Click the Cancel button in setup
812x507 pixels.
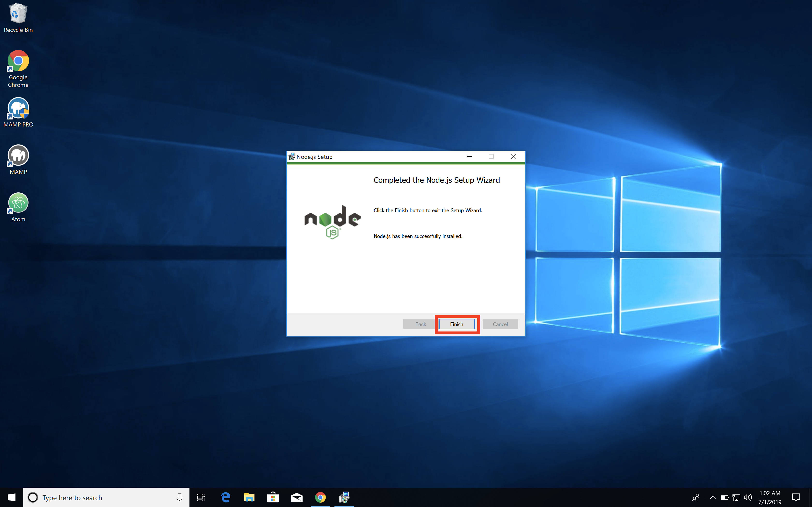(x=500, y=324)
